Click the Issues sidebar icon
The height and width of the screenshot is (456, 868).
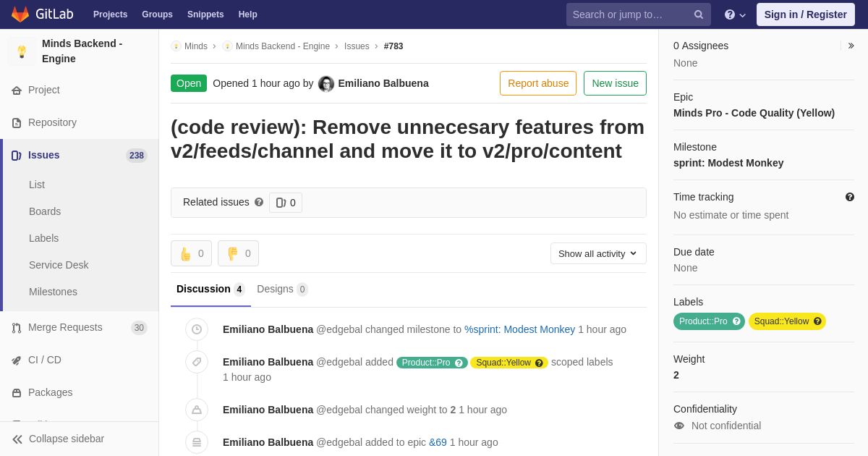coord(17,156)
